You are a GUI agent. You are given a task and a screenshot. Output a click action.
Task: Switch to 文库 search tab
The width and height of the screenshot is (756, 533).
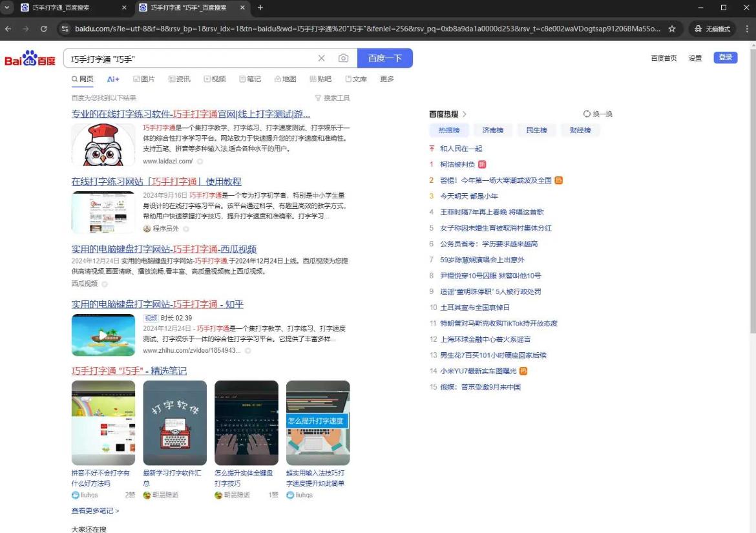click(x=356, y=79)
